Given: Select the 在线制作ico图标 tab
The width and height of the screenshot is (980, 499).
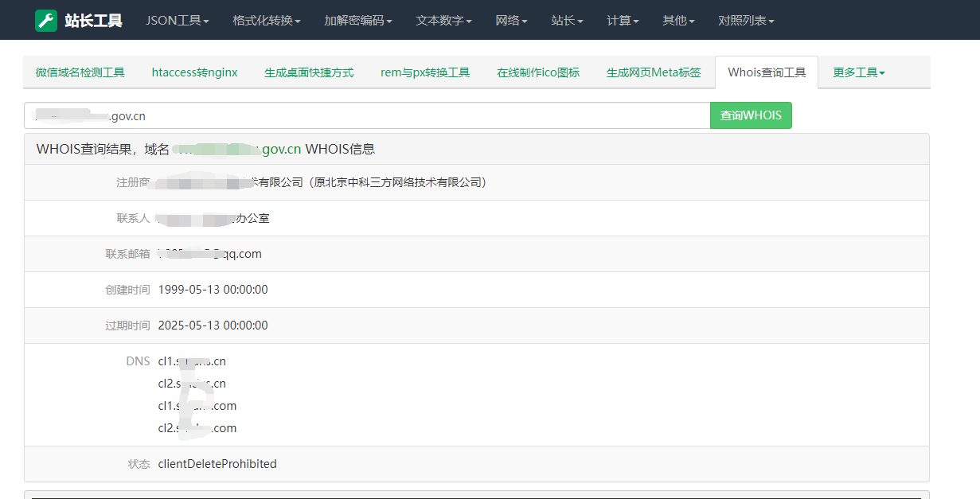Looking at the screenshot, I should click(538, 72).
